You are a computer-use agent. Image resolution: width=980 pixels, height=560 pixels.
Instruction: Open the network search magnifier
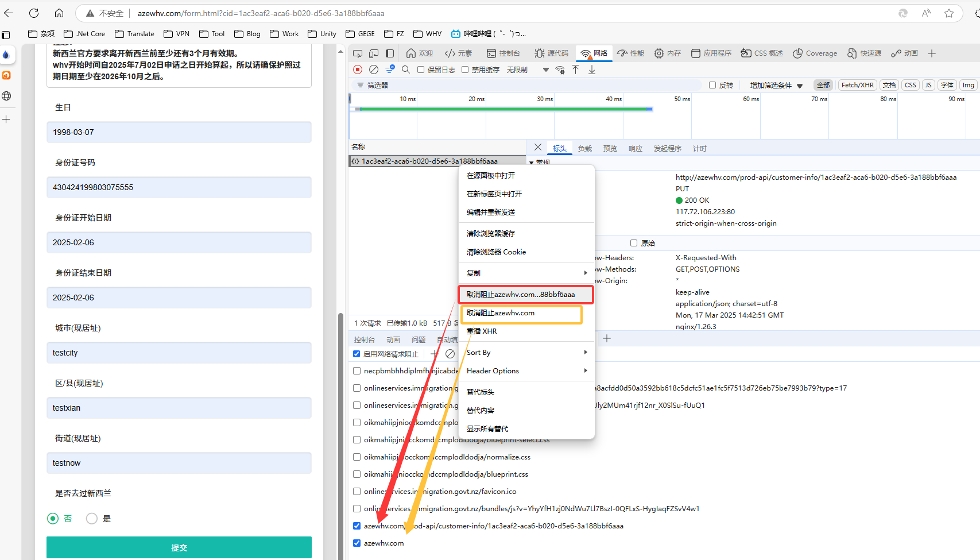(x=406, y=69)
